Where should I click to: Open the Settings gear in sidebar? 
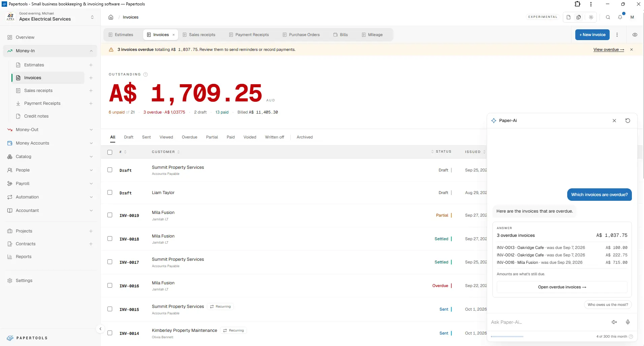(x=10, y=281)
